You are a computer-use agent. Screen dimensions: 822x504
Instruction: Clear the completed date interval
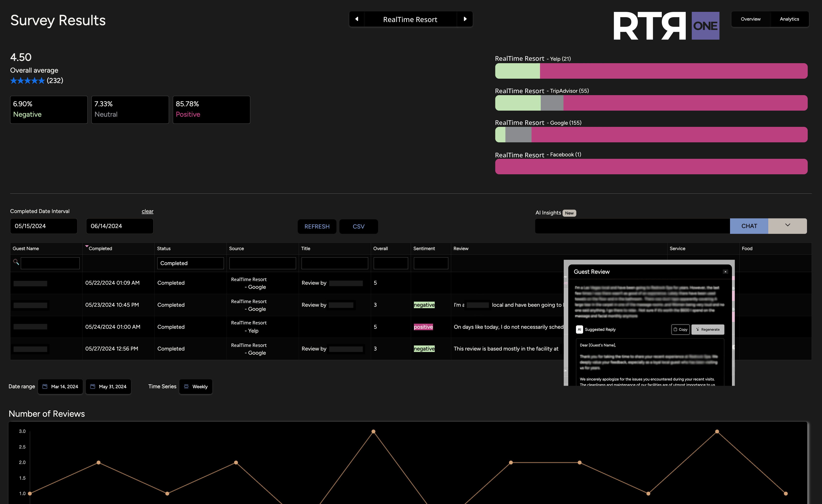click(x=147, y=211)
